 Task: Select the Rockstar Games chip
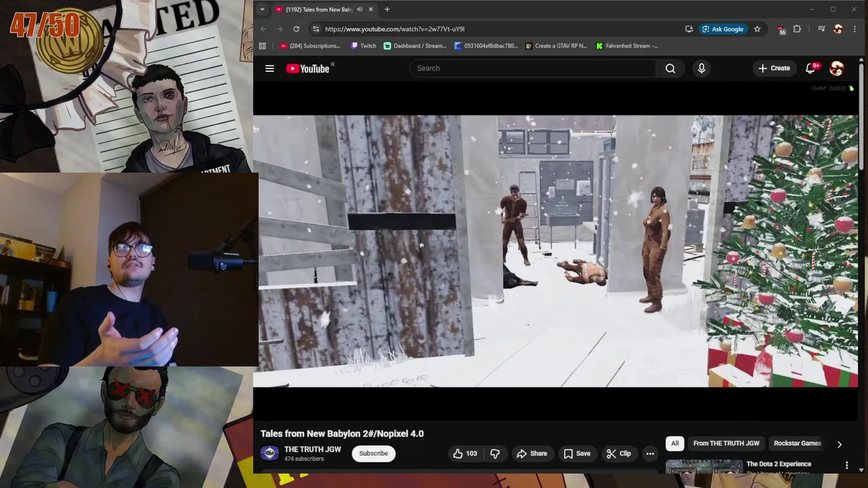click(x=797, y=443)
